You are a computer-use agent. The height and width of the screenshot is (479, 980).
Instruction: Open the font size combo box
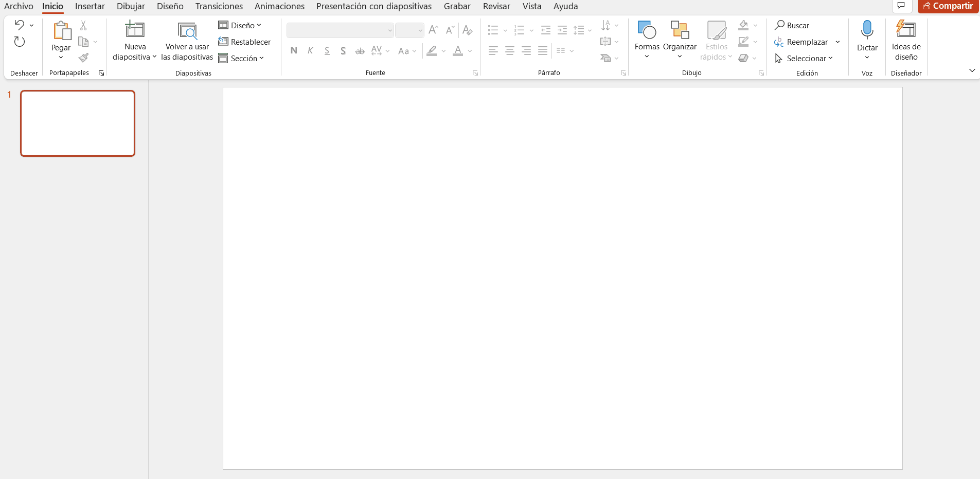(409, 30)
